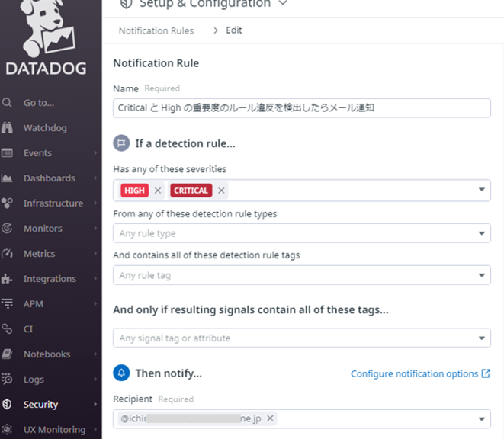Open Go to... in the sidebar
Image resolution: width=504 pixels, height=439 pixels.
(39, 103)
